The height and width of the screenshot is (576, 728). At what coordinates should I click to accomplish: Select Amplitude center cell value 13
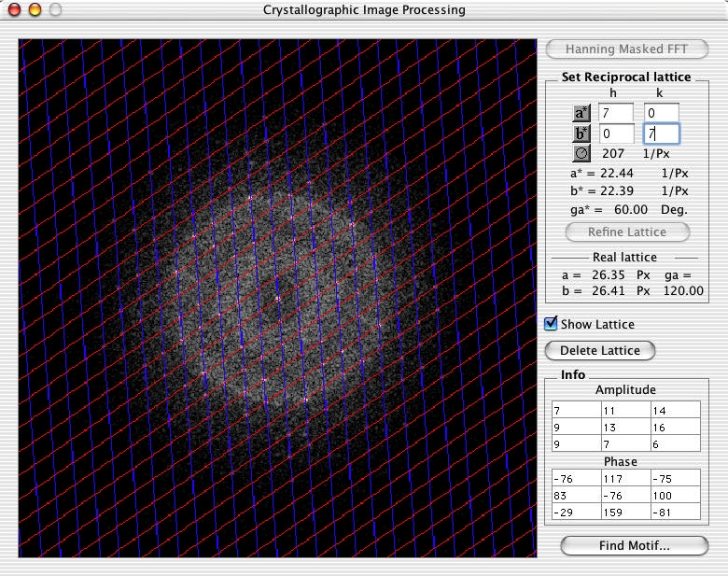626,427
